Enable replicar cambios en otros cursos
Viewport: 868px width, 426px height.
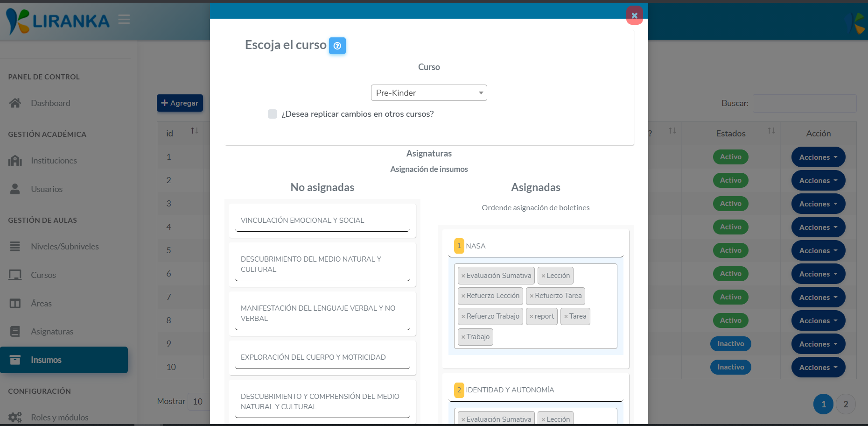[273, 114]
